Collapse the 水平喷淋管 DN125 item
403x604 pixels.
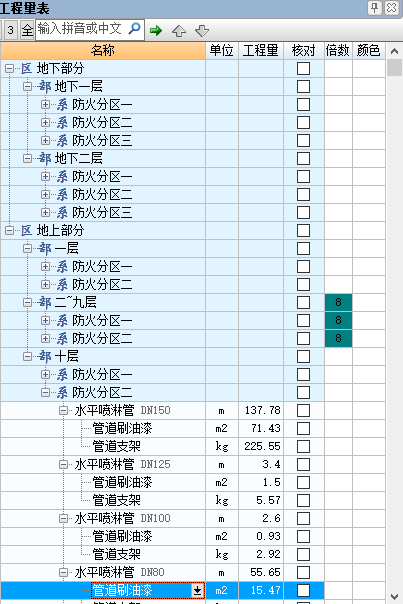[x=64, y=465]
